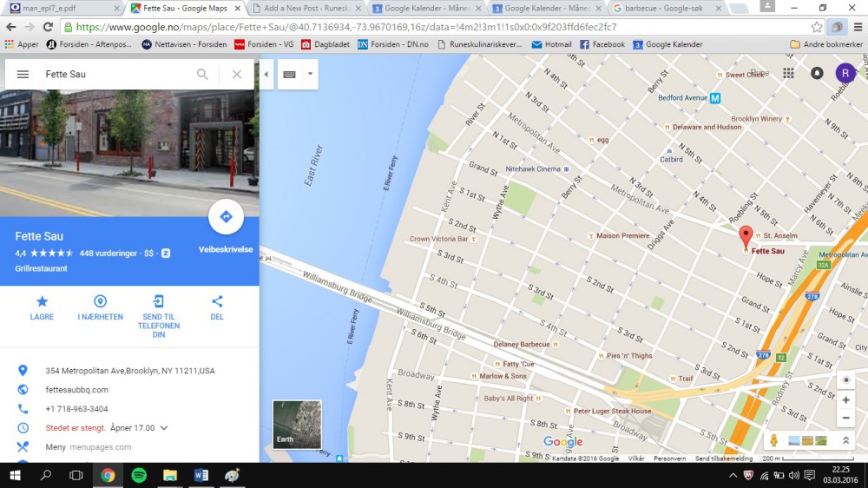868x488 pixels.
Task: Go back in browser history
Action: [11, 27]
